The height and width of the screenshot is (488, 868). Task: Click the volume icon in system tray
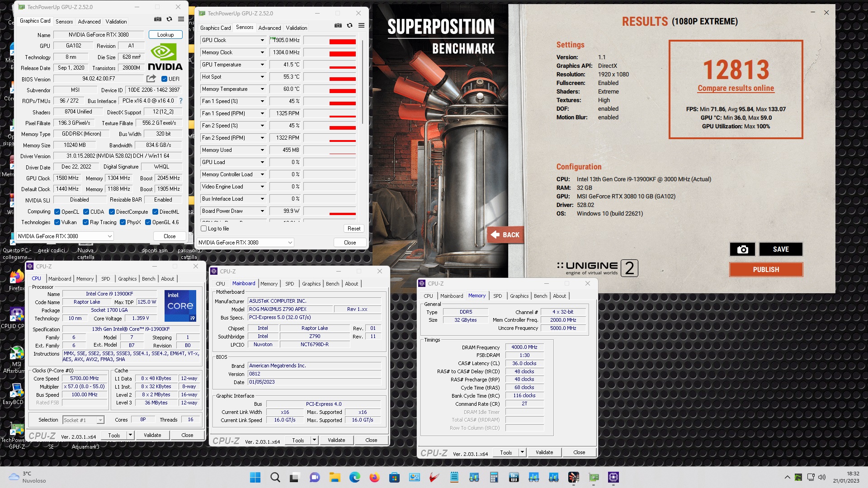(822, 477)
